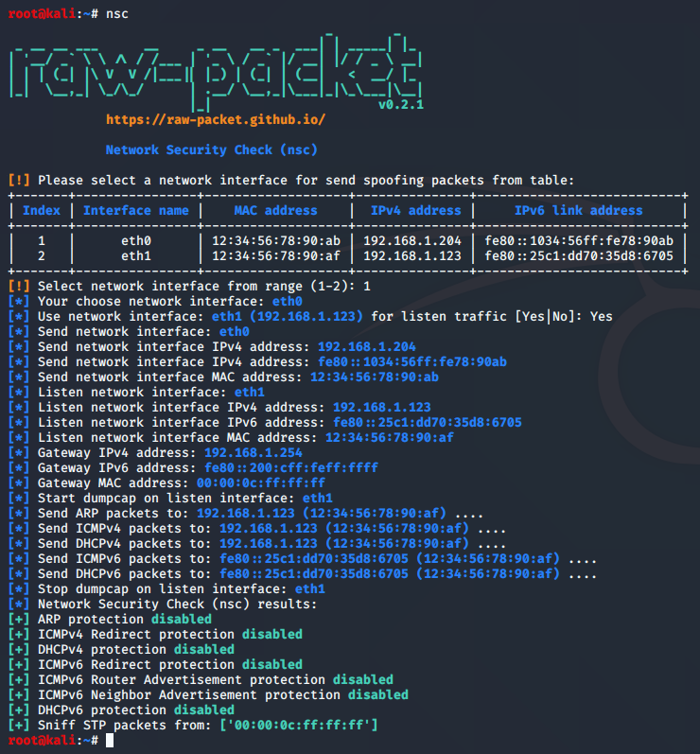Click 'disabled' on ICMPv6 Neighbor Advertisement line
Viewport: 700px width, 754px height.
tap(377, 695)
